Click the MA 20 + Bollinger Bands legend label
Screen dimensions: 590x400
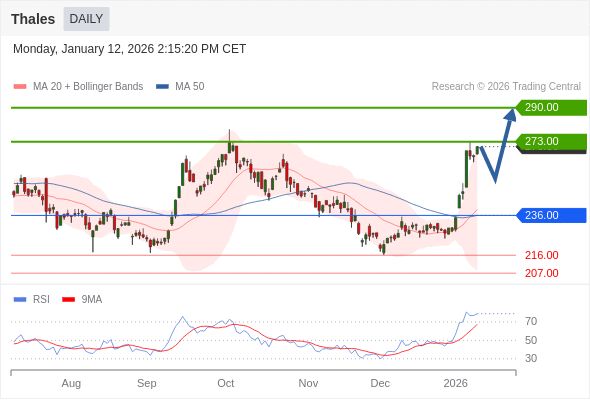click(x=88, y=87)
